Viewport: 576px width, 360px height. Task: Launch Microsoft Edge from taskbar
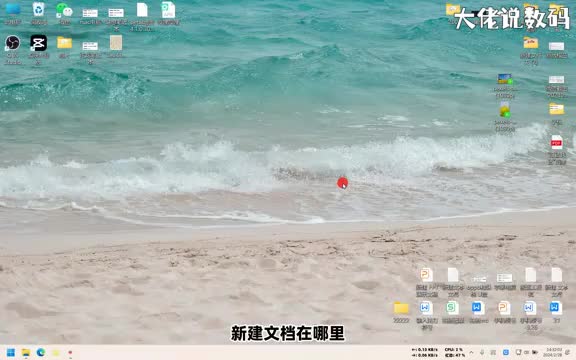[41, 353]
